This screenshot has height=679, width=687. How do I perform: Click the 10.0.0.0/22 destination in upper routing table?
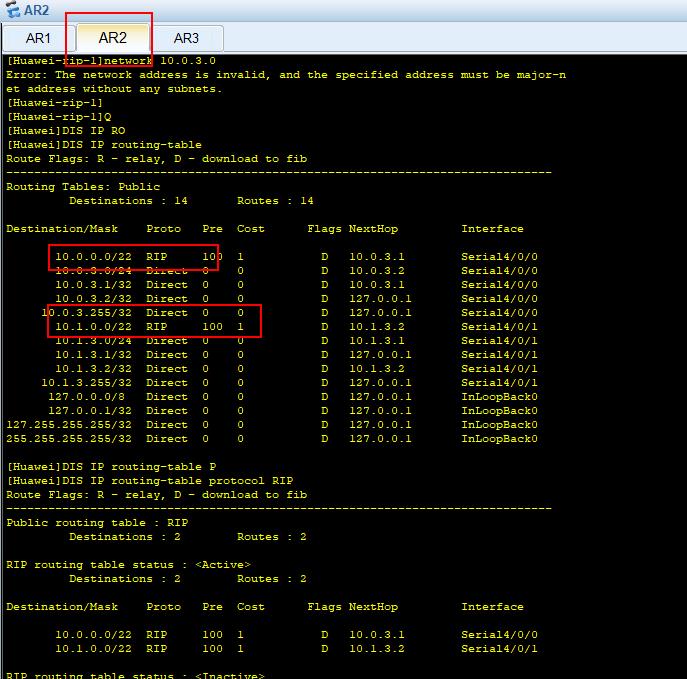point(93,257)
